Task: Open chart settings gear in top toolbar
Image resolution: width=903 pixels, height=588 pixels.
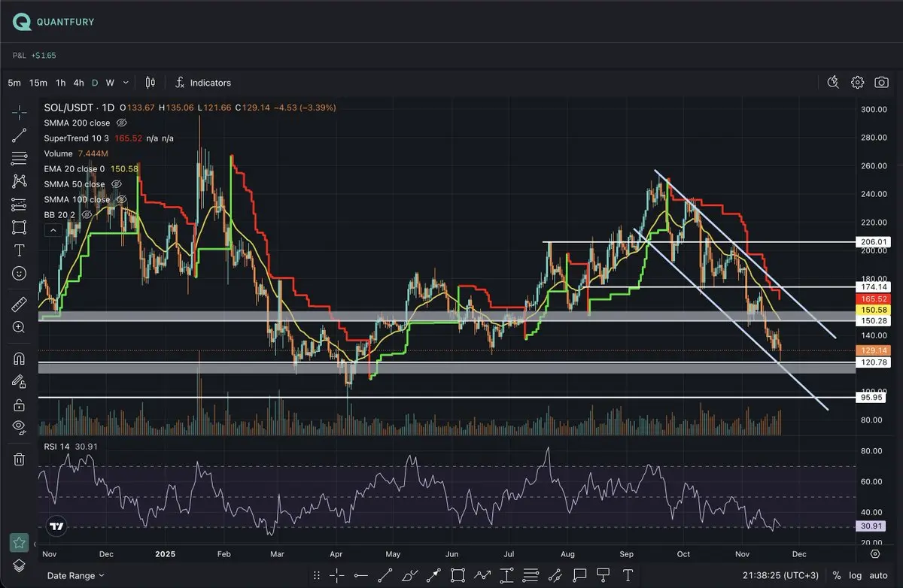Action: (857, 83)
